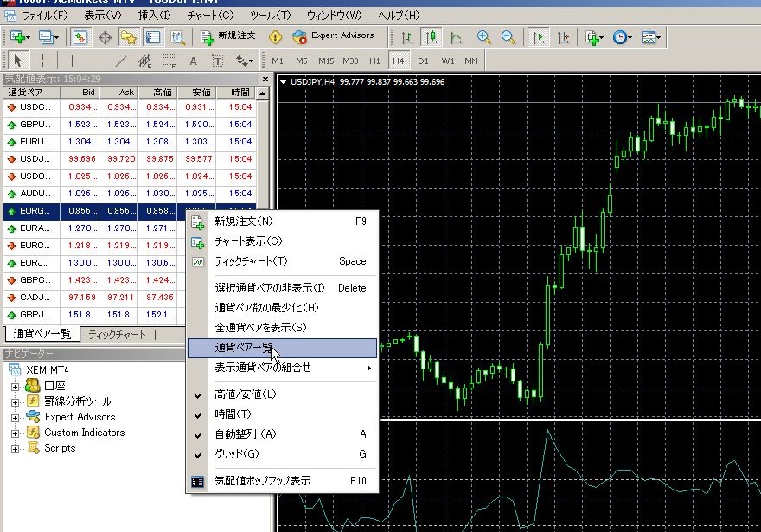Open the ファイル(F) menu
The height and width of the screenshot is (532, 761).
[x=45, y=16]
